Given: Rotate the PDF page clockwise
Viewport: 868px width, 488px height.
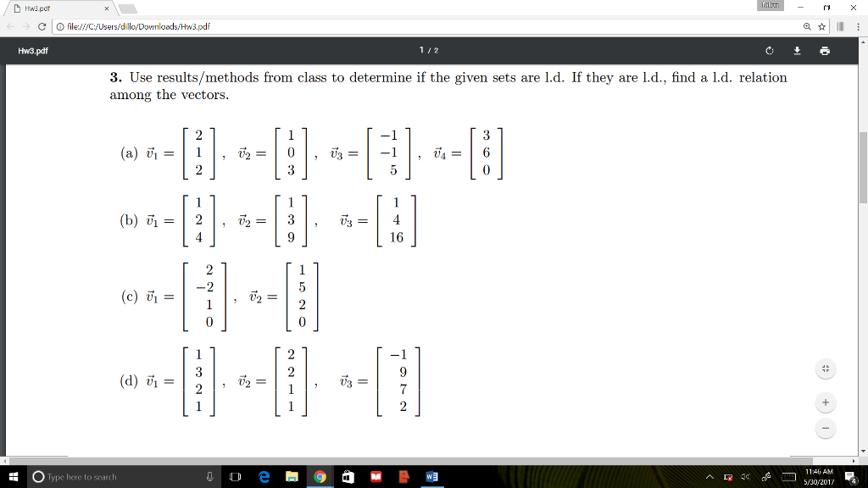Looking at the screenshot, I should click(770, 51).
